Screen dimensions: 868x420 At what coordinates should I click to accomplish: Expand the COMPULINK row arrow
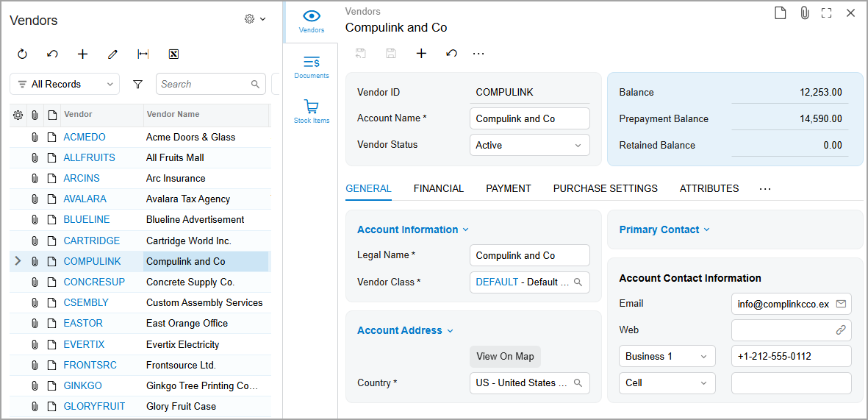[18, 261]
